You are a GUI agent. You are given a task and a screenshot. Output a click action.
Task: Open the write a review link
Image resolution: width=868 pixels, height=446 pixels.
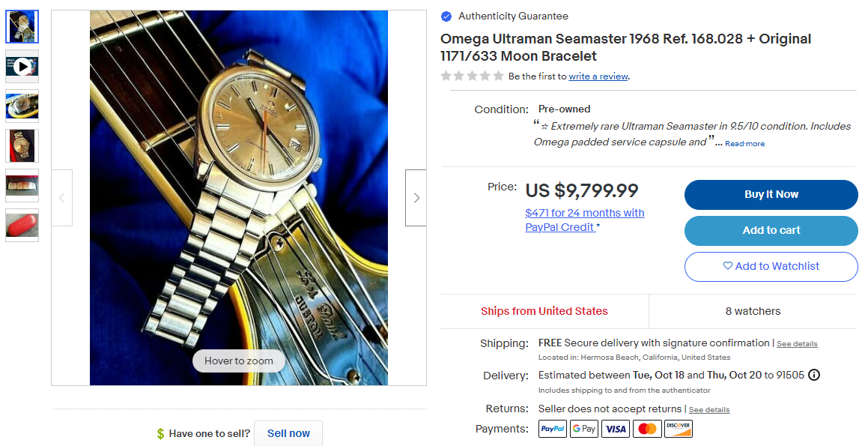tap(598, 76)
